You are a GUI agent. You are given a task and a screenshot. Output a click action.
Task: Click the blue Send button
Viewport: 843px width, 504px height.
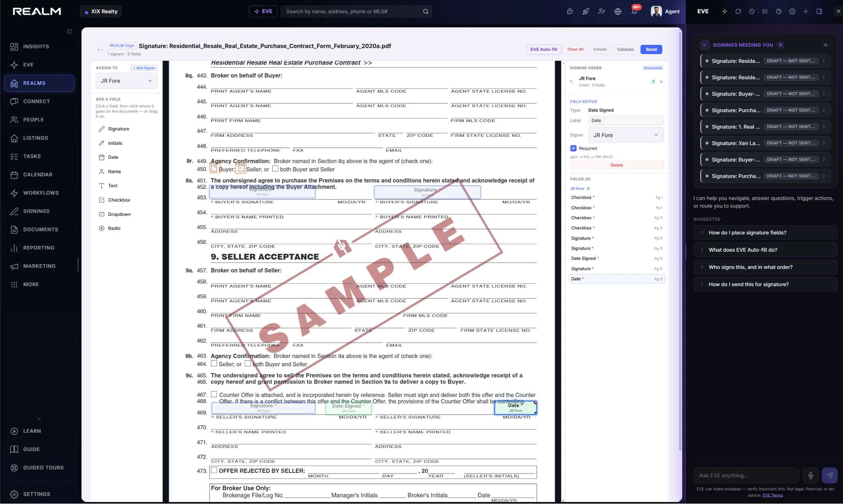(651, 49)
